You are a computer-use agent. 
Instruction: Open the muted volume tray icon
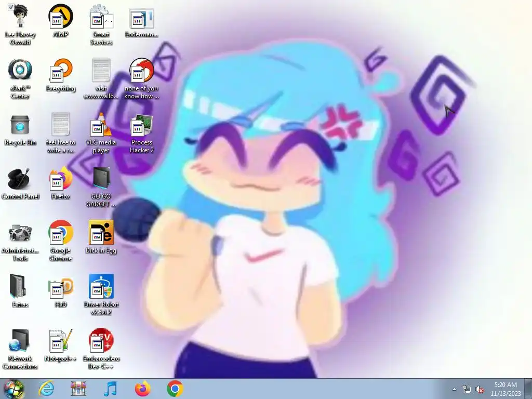(480, 389)
